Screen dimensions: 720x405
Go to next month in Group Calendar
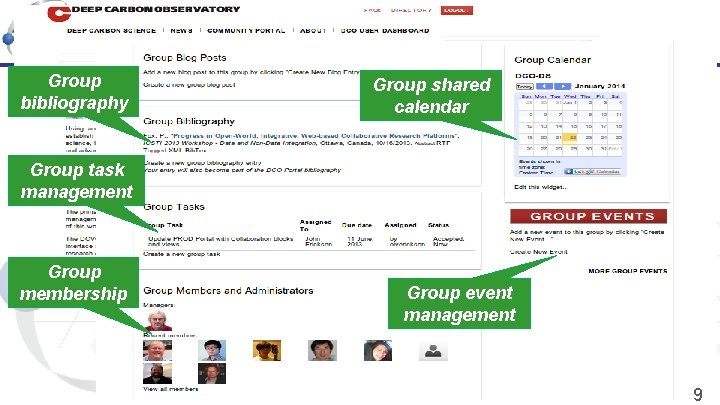(x=562, y=86)
